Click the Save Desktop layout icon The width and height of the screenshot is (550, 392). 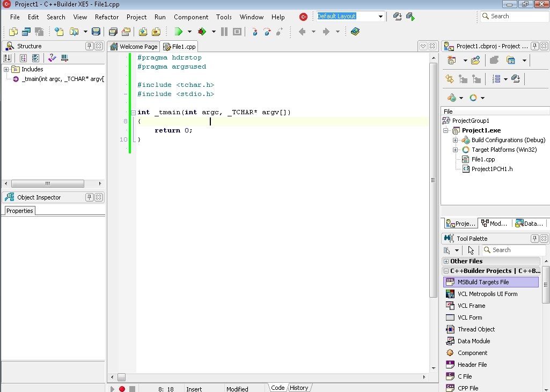pos(397,17)
